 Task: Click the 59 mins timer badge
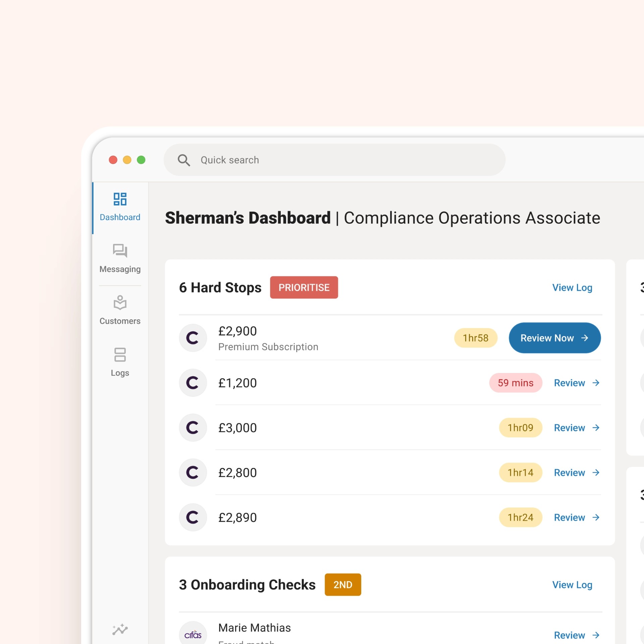coord(515,383)
